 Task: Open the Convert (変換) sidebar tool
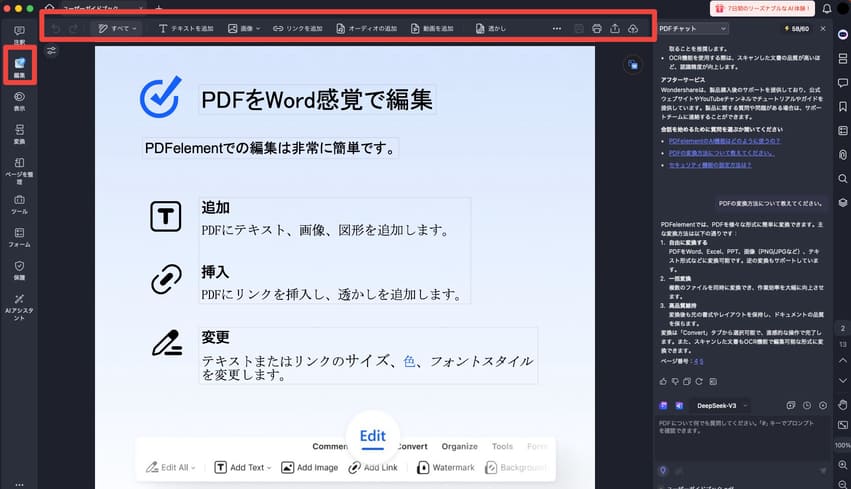(19, 134)
